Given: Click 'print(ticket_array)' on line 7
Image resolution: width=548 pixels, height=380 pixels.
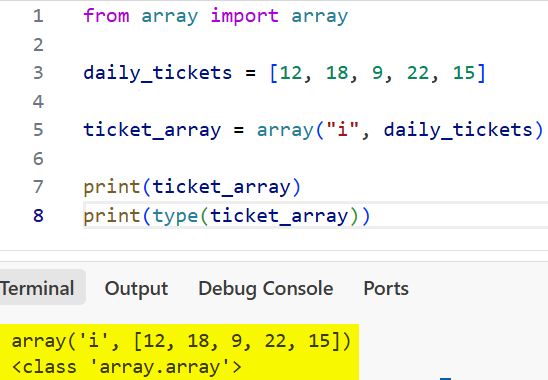Looking at the screenshot, I should (x=192, y=187).
